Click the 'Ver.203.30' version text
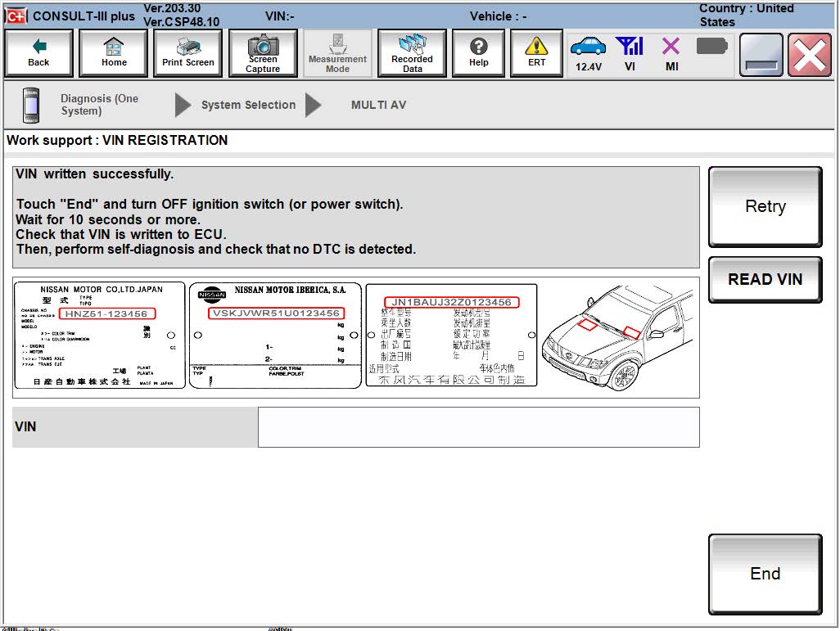Image resolution: width=840 pixels, height=631 pixels. pyautogui.click(x=172, y=8)
